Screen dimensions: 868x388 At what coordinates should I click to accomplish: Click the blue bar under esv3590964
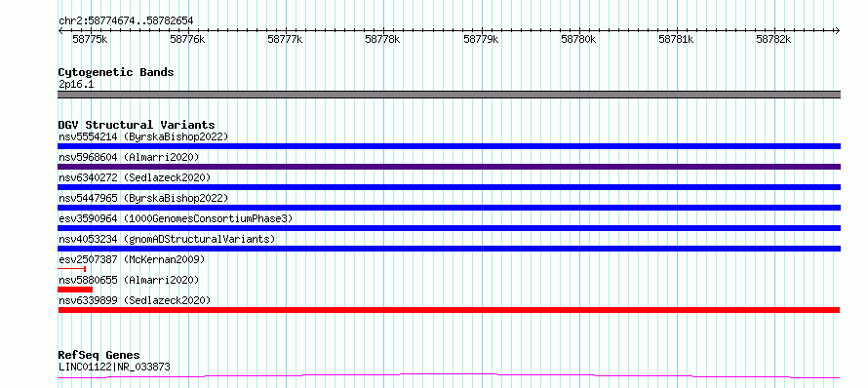(449, 228)
